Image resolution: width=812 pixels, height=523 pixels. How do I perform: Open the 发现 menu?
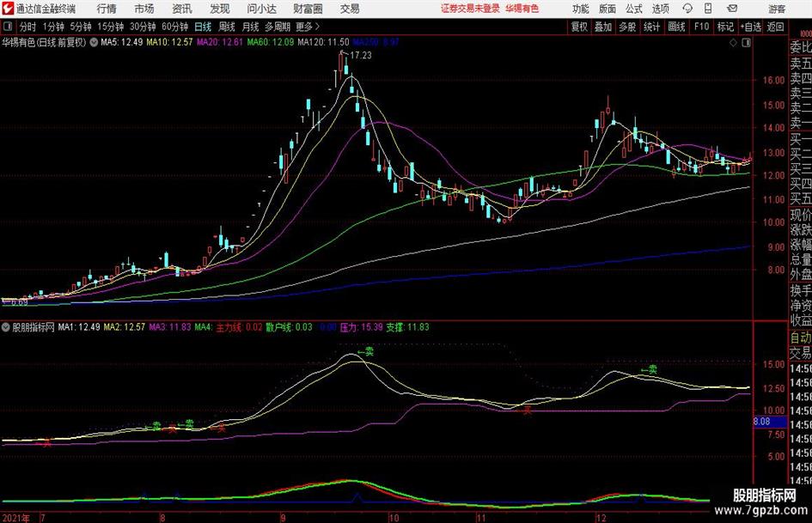click(x=220, y=9)
